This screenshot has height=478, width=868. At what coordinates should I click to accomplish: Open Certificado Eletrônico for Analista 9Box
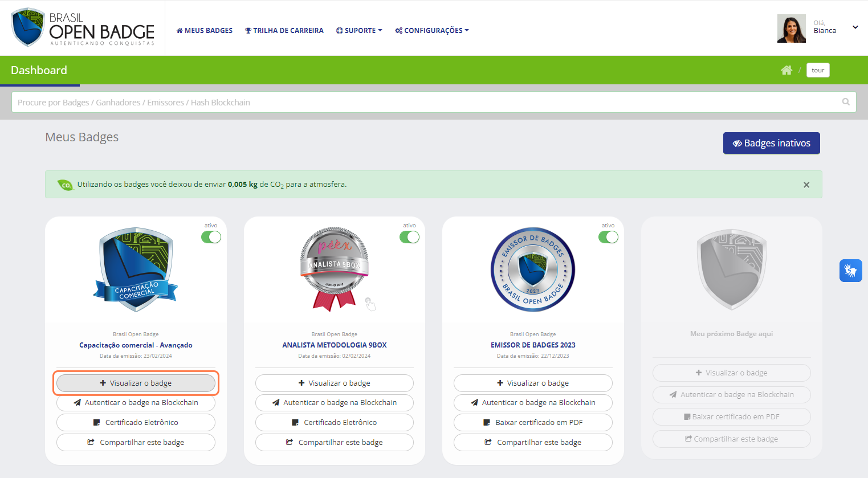335,422
